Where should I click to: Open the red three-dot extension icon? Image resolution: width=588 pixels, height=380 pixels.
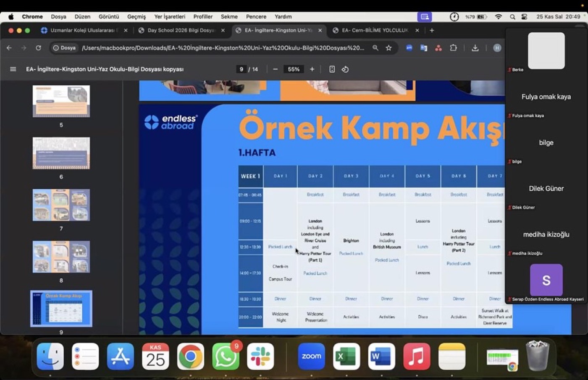tap(438, 48)
